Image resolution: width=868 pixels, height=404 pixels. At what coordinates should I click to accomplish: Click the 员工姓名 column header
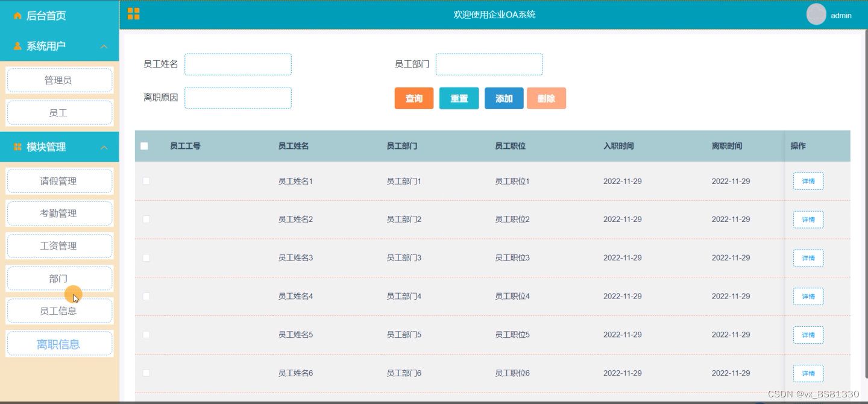point(294,146)
